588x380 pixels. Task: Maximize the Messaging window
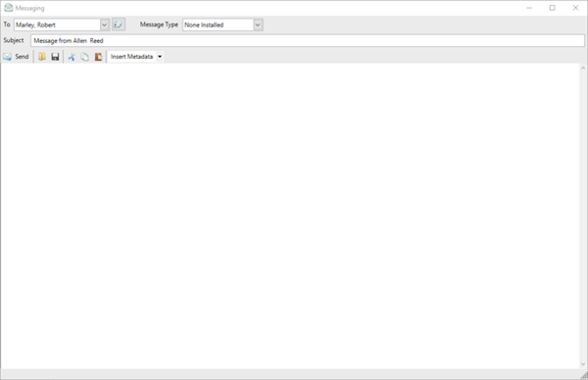tap(552, 8)
